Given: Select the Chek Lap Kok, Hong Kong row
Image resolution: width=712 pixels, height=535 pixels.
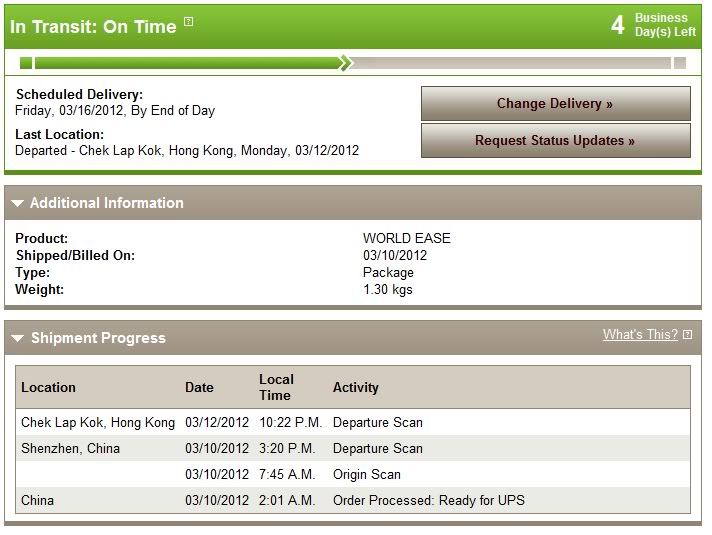Looking at the screenshot, I should click(98, 422).
